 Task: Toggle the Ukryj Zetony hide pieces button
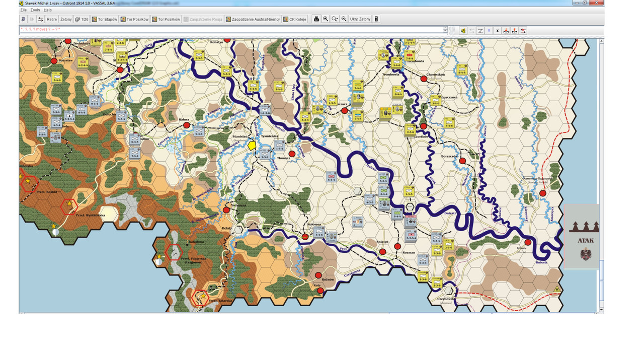(360, 19)
